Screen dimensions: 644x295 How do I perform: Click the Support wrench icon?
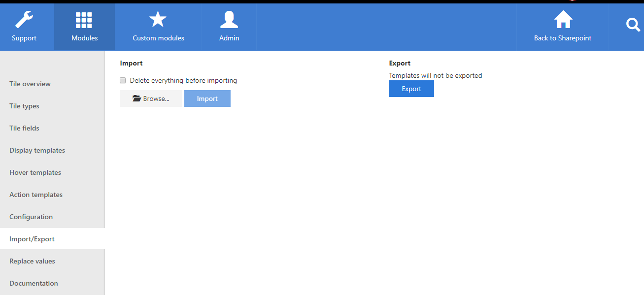24,20
